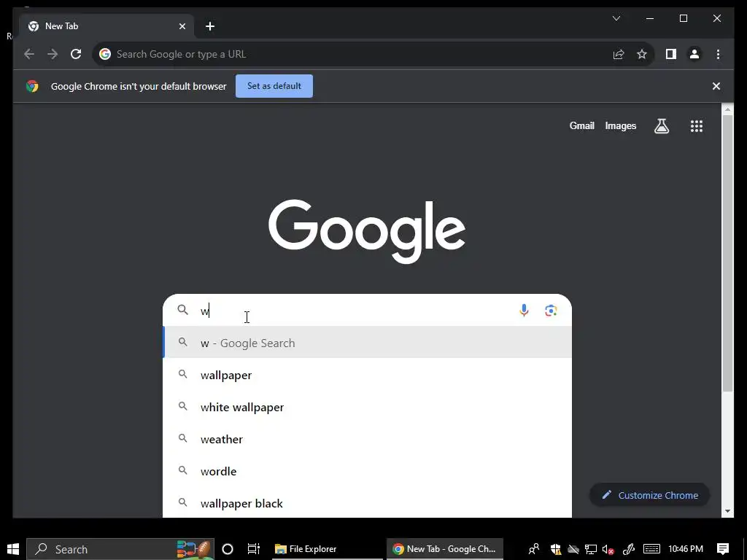Image resolution: width=747 pixels, height=560 pixels.
Task: Click the Windows taskbar search box
Action: pos(120,549)
